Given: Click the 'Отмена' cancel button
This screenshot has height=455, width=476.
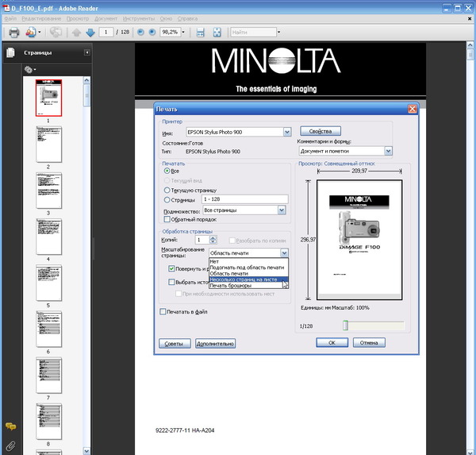Looking at the screenshot, I should click(369, 342).
